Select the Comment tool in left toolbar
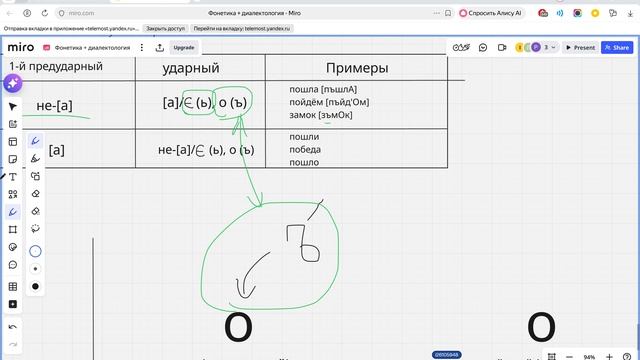The image size is (640, 360). pos(13,265)
